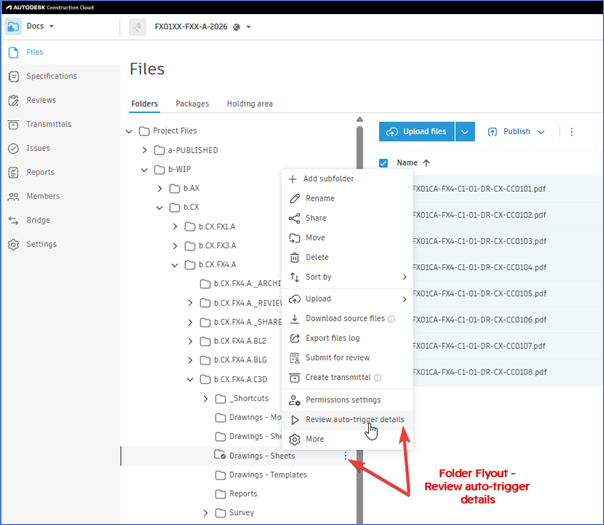Open Transmittals from the sidebar

(49, 124)
